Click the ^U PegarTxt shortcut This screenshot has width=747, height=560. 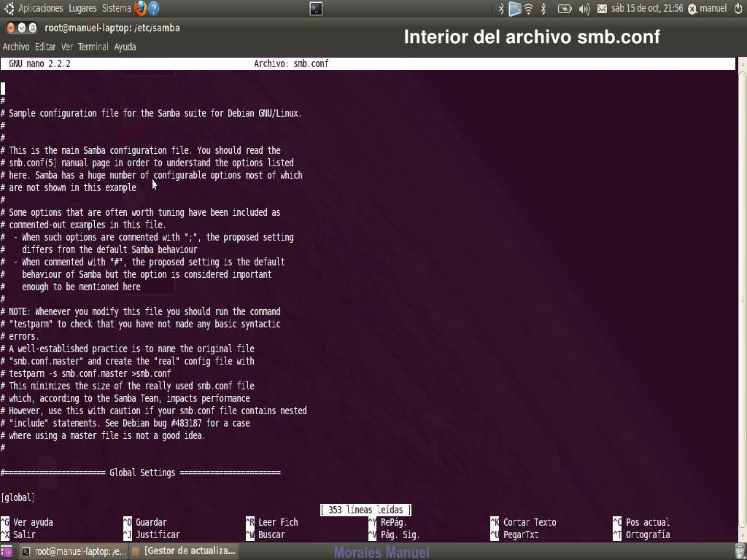coord(514,534)
